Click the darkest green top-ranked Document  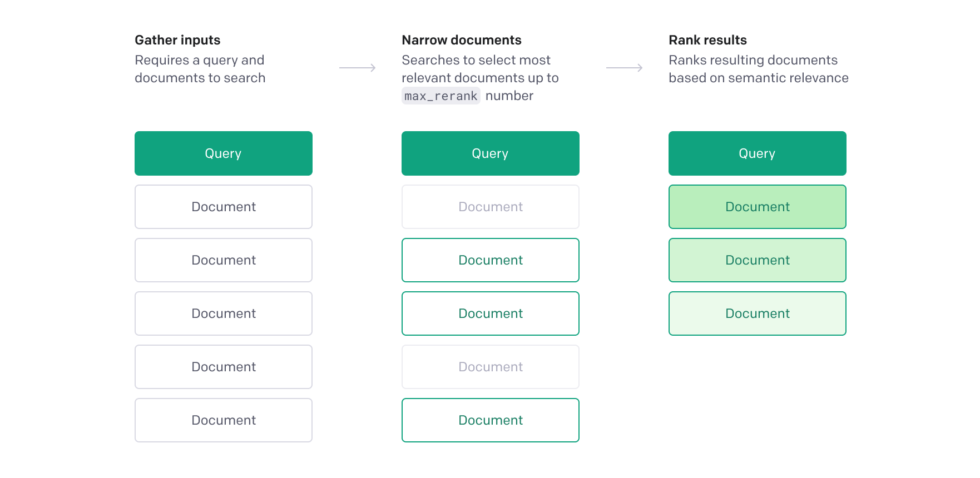pos(757,207)
